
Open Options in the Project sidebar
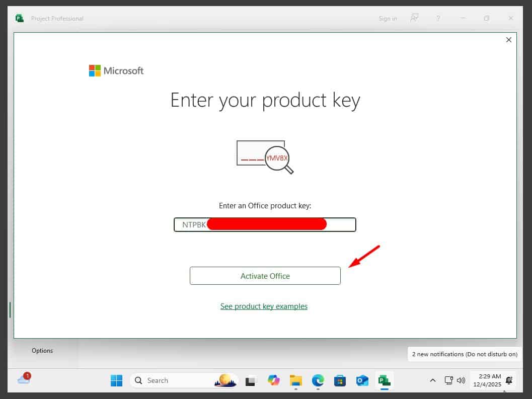[x=42, y=351]
